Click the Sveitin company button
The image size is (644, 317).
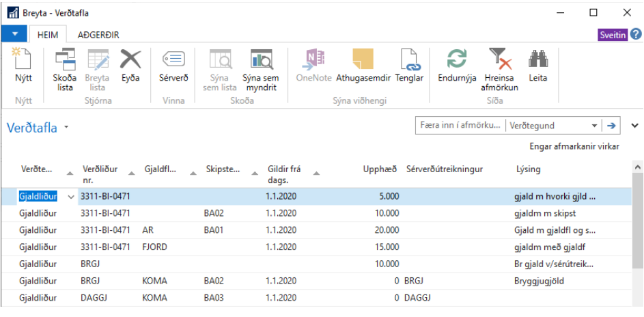612,35
